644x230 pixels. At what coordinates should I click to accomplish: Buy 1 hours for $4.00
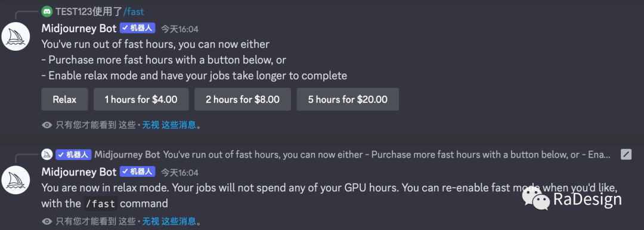coord(141,99)
